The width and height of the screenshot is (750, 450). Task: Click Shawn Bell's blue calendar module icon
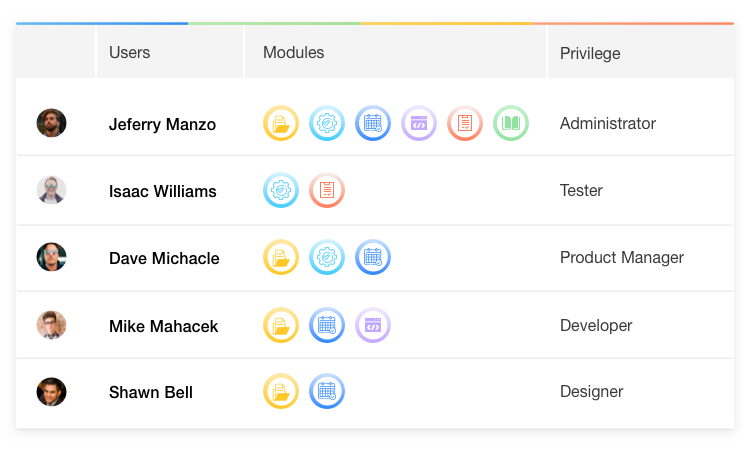pyautogui.click(x=327, y=391)
